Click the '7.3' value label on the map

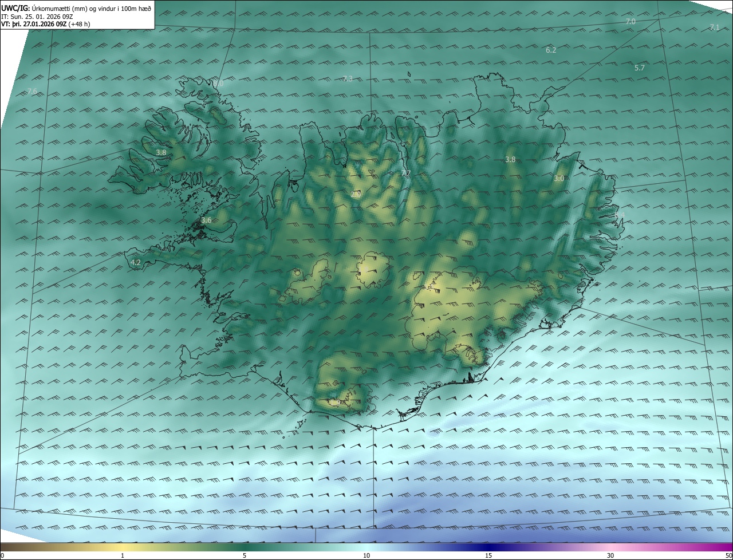click(348, 78)
